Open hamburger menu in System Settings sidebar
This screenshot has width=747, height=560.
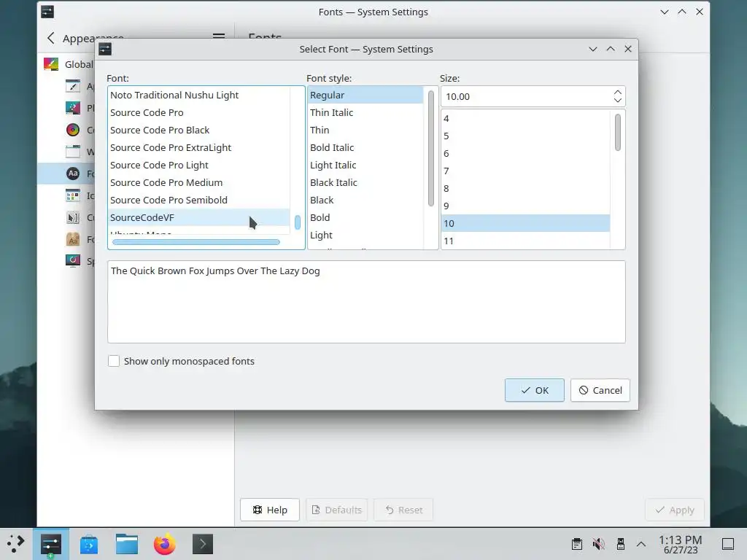(219, 37)
